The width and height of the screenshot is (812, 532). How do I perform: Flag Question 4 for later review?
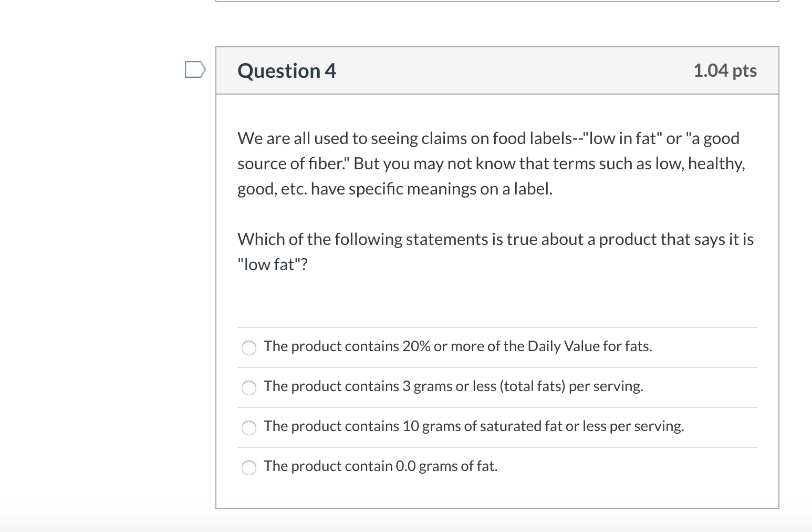pyautogui.click(x=194, y=69)
